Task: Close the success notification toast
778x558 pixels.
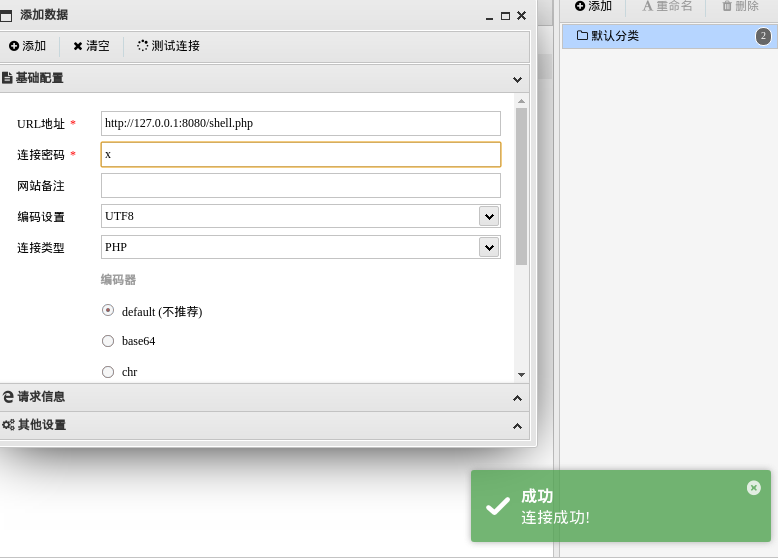Action: click(753, 488)
